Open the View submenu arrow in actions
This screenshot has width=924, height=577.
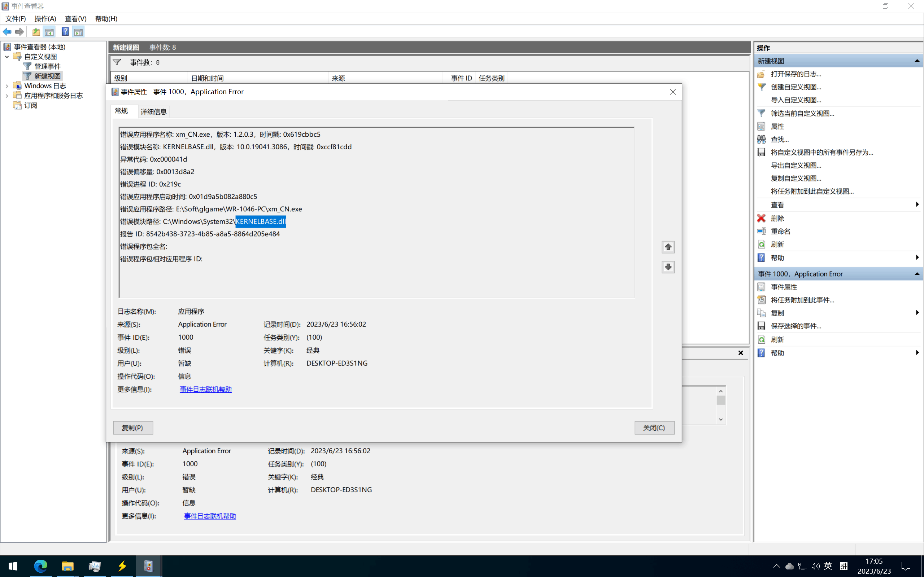(917, 204)
